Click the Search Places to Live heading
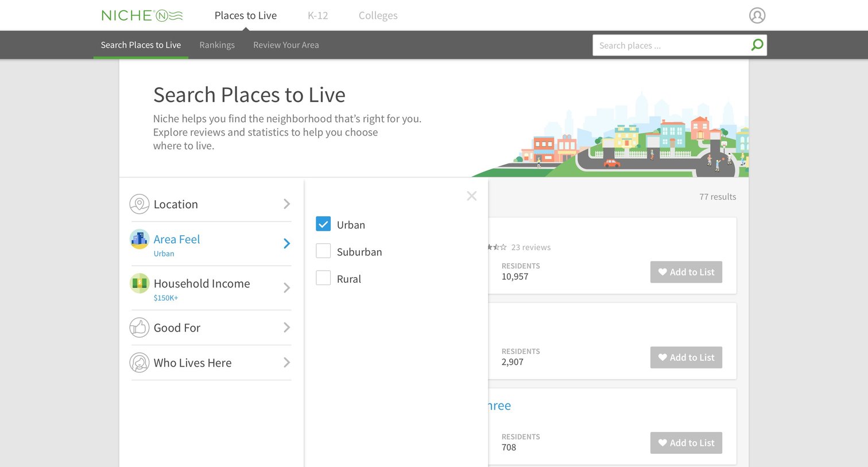Viewport: 868px width, 467px height. point(249,95)
